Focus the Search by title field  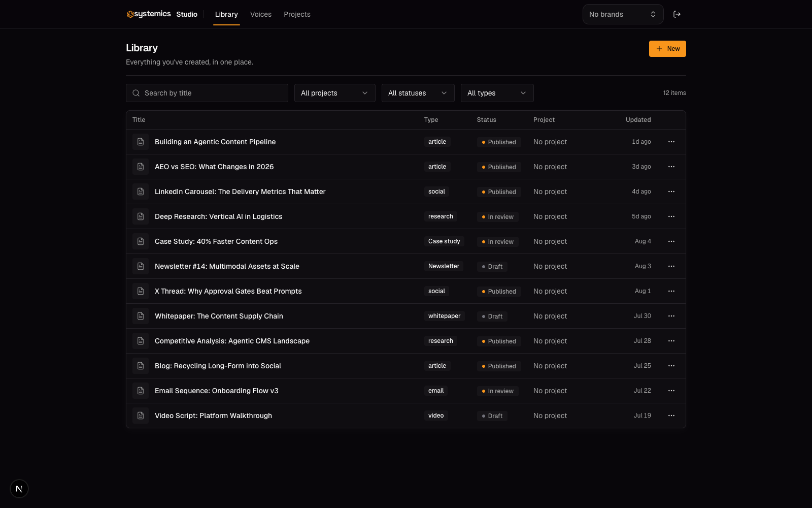coord(207,93)
